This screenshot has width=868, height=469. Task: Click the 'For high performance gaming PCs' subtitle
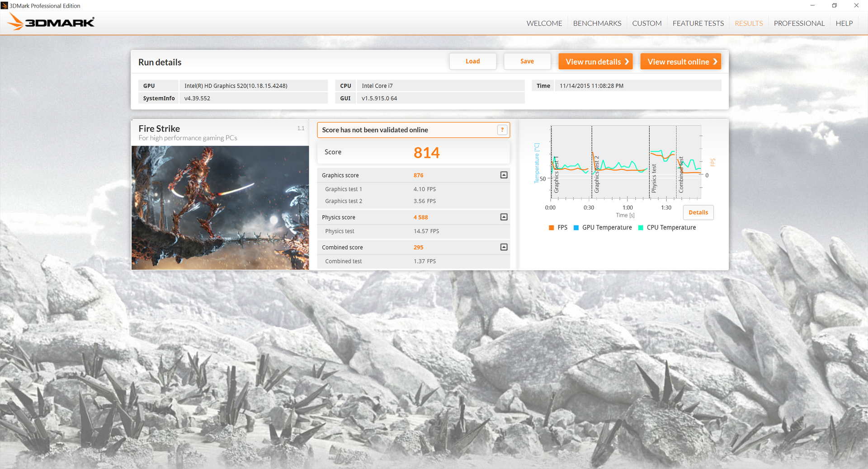tap(188, 138)
